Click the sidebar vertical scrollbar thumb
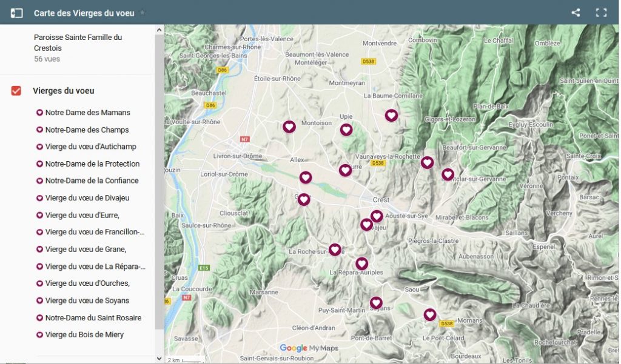Screen dimensions: 621x364 coord(159,182)
